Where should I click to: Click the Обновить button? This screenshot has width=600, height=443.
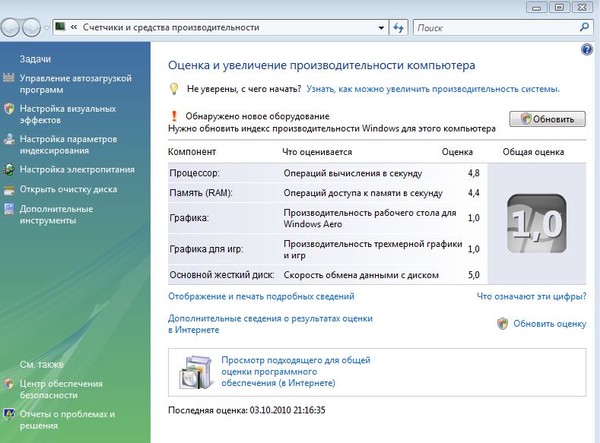pos(547,119)
